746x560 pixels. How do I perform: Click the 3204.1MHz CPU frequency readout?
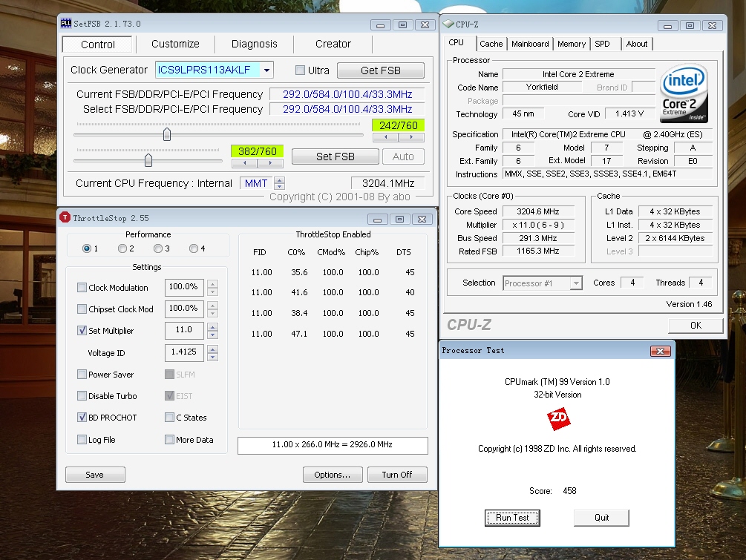click(387, 183)
